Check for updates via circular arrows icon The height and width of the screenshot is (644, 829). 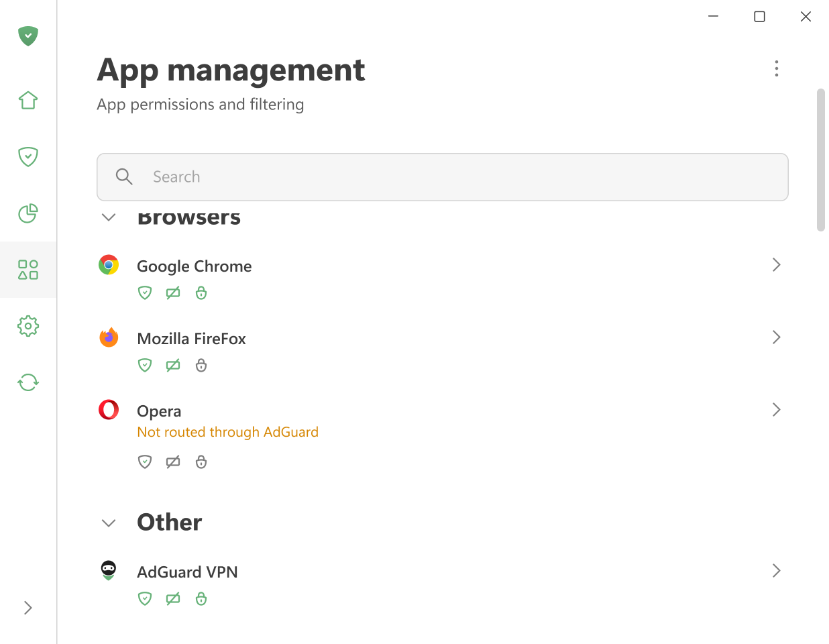tap(27, 382)
